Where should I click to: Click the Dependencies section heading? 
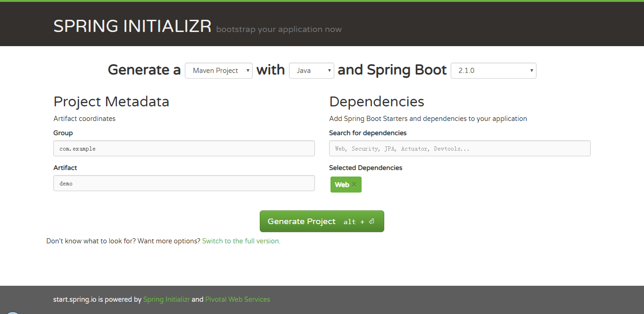click(x=377, y=102)
